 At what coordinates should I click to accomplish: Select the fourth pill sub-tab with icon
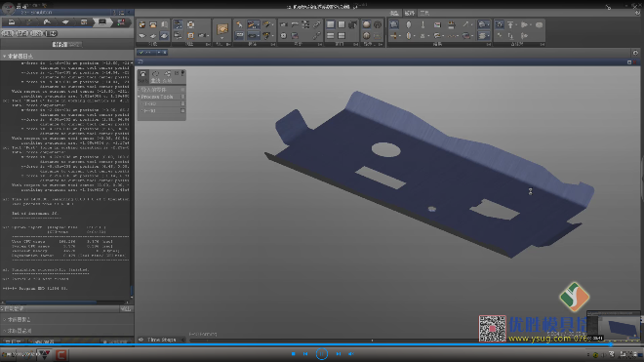(51, 33)
